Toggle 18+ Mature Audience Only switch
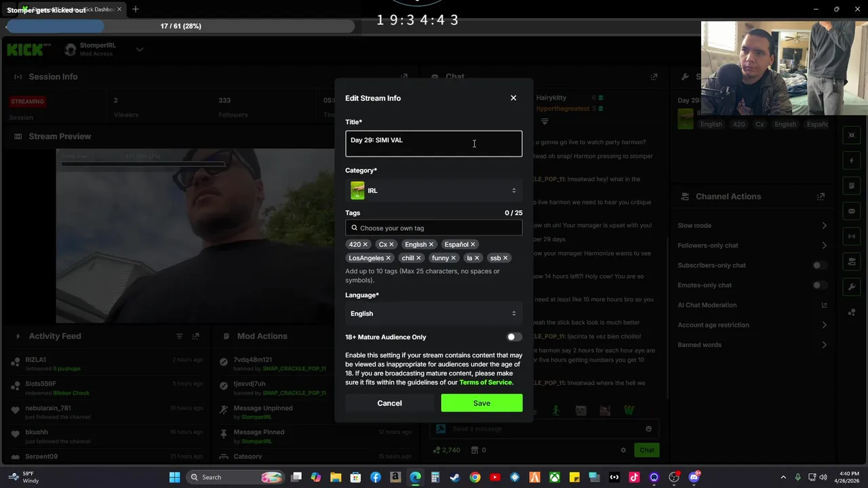 [515, 337]
